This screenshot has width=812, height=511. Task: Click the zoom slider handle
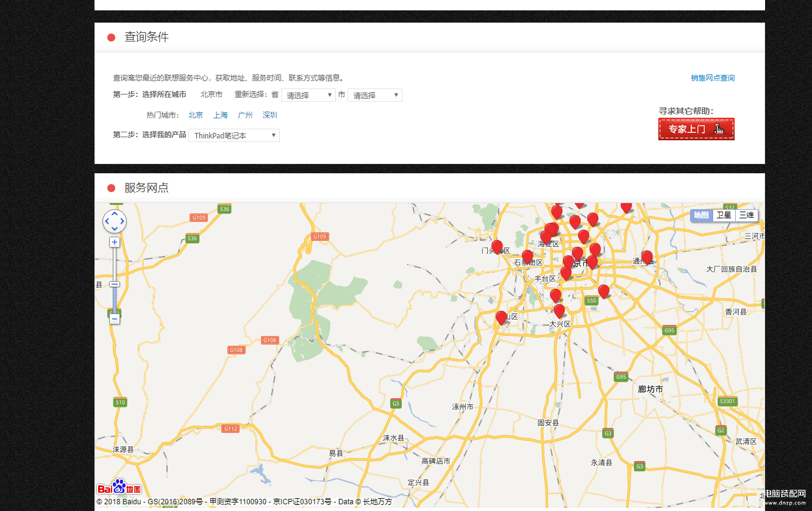click(x=115, y=284)
